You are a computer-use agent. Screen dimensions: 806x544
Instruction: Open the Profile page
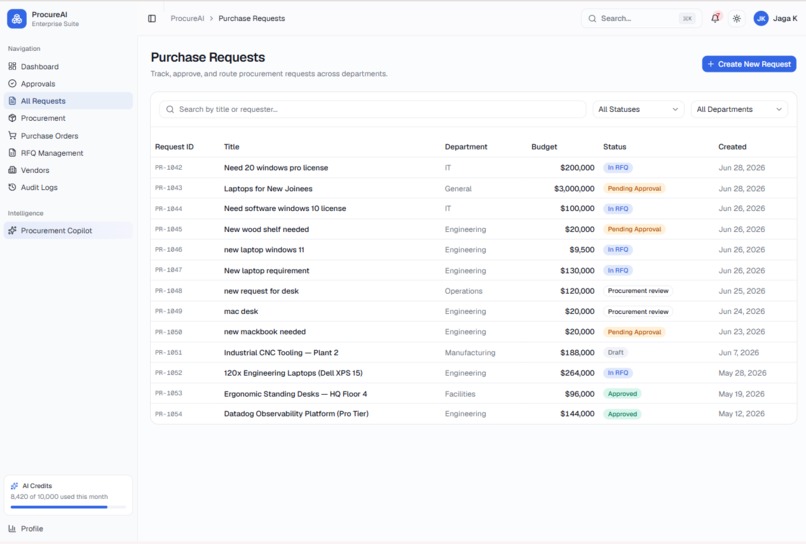point(68,528)
